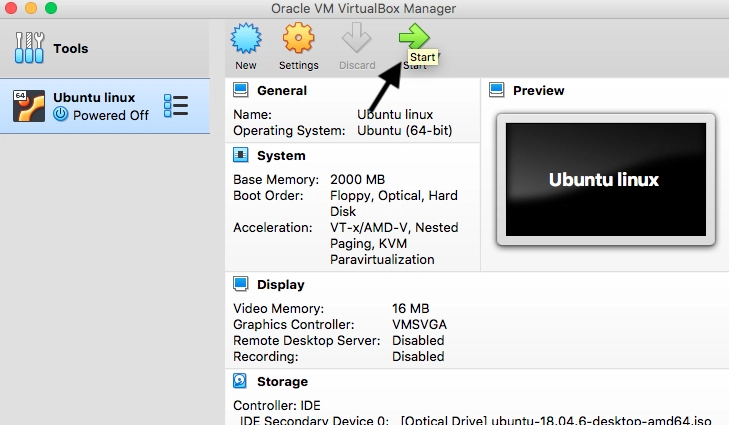Click Ubuntu linux machine list menu icon
The image size is (729, 425).
click(x=176, y=106)
